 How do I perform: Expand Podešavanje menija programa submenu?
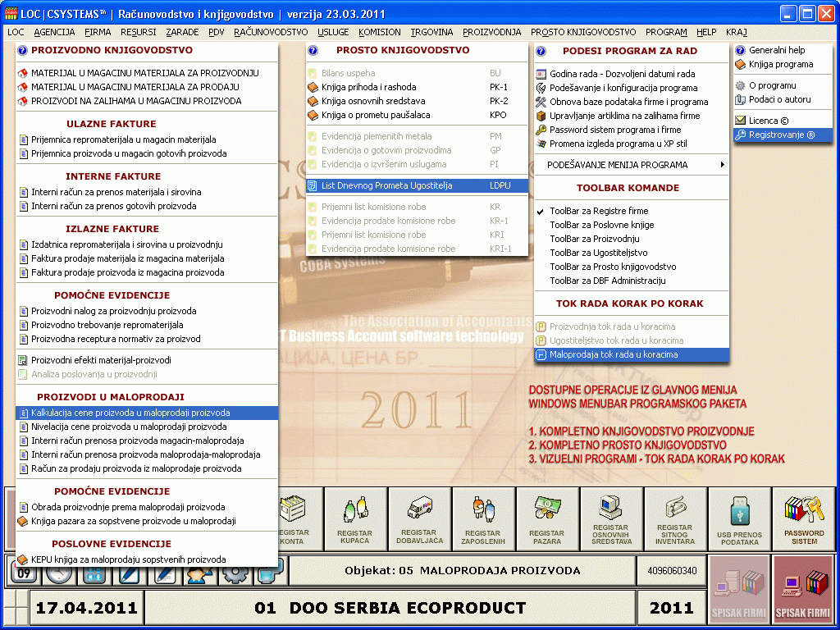632,165
